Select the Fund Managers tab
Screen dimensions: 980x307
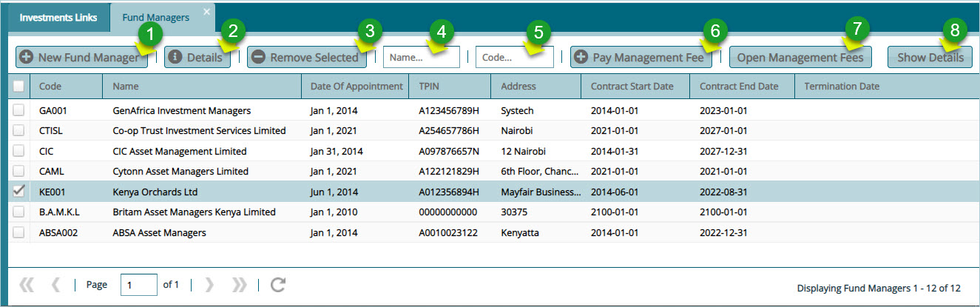(163, 18)
